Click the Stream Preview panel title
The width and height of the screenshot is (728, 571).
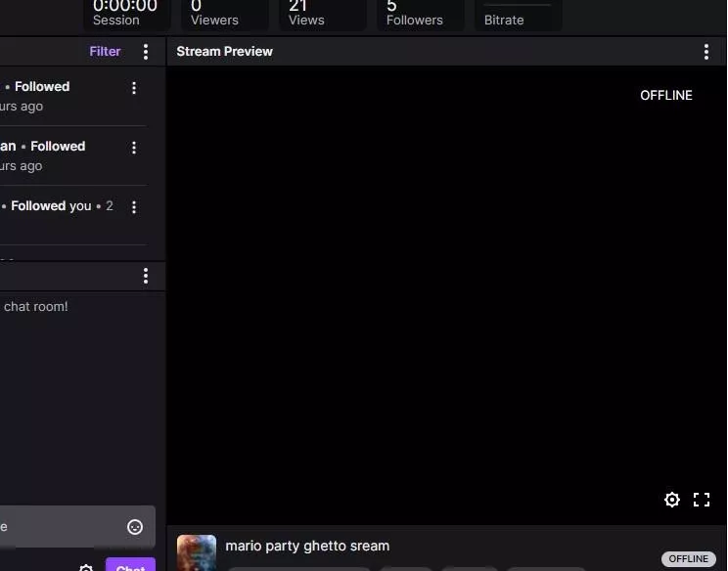click(x=225, y=52)
